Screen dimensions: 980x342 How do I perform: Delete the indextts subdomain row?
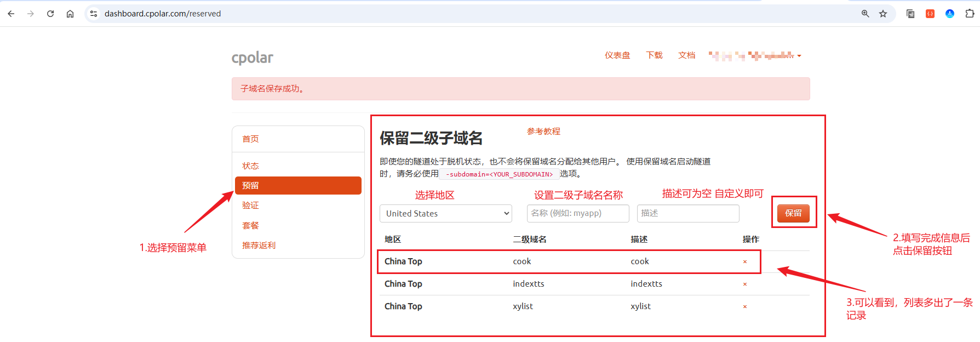[745, 284]
